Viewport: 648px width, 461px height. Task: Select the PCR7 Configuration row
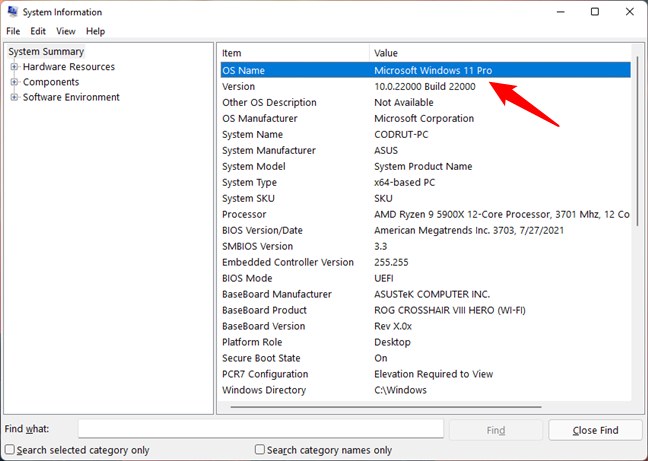[x=425, y=374]
